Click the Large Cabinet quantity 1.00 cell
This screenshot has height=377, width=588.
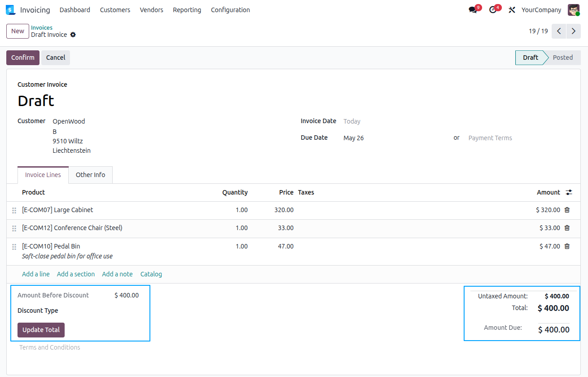pos(241,210)
